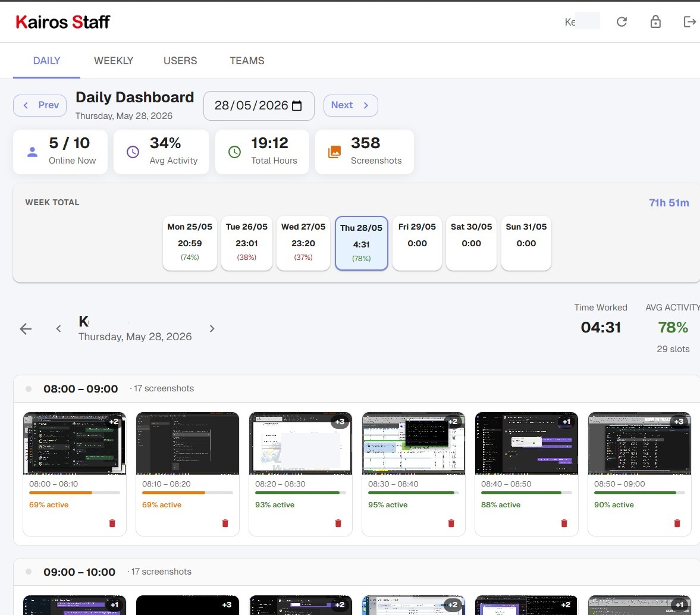The image size is (700, 615).
Task: Click the Avg Activity clock icon
Action: pos(133,152)
